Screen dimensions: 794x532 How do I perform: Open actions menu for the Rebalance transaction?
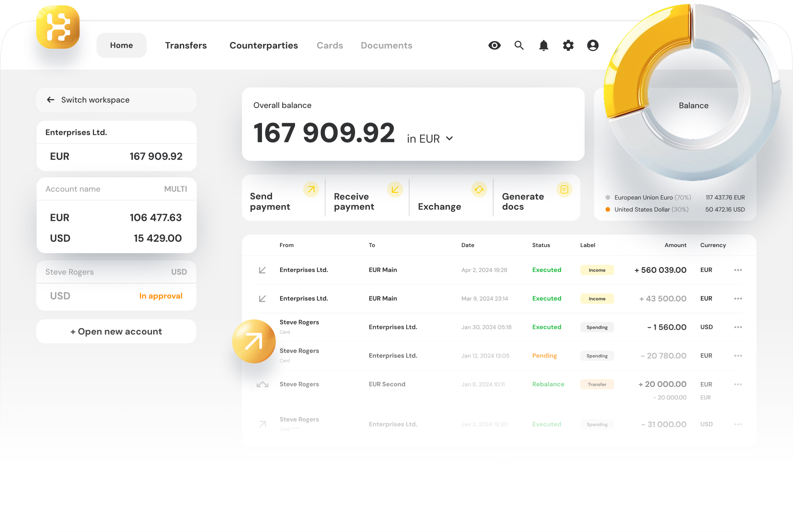coord(738,384)
